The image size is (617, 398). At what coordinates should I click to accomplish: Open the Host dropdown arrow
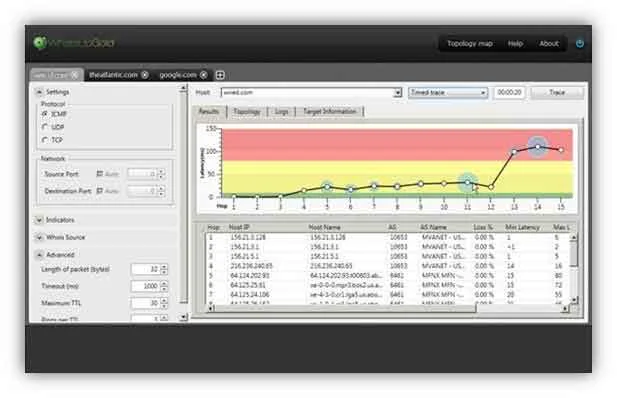coord(398,93)
